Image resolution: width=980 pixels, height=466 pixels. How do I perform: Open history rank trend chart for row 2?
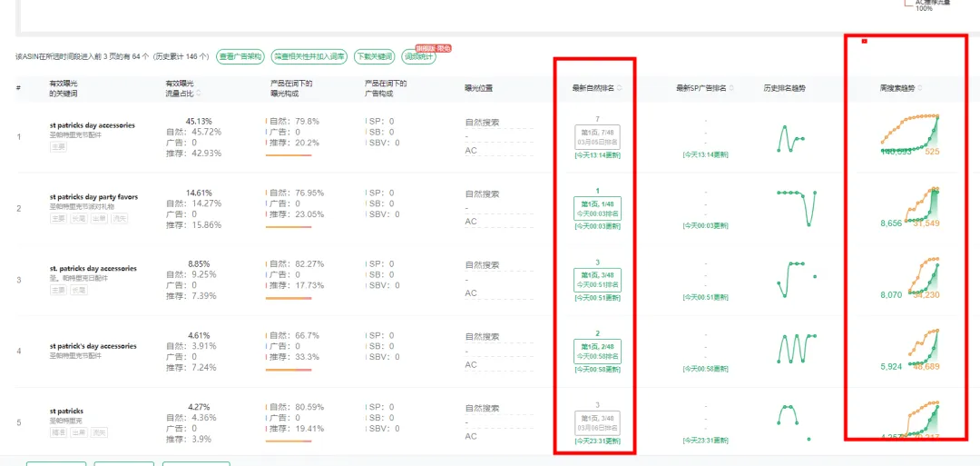point(796,208)
